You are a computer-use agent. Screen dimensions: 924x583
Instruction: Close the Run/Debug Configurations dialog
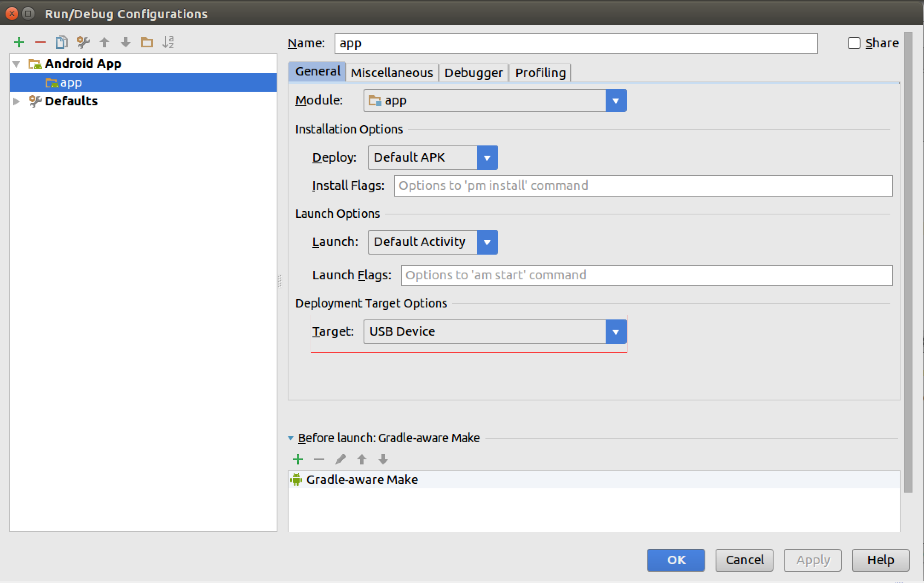point(12,14)
